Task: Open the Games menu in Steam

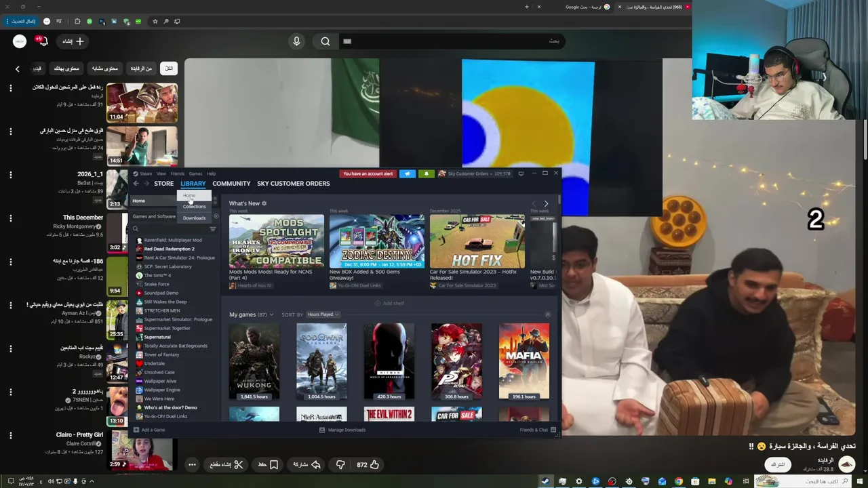Action: (x=195, y=174)
